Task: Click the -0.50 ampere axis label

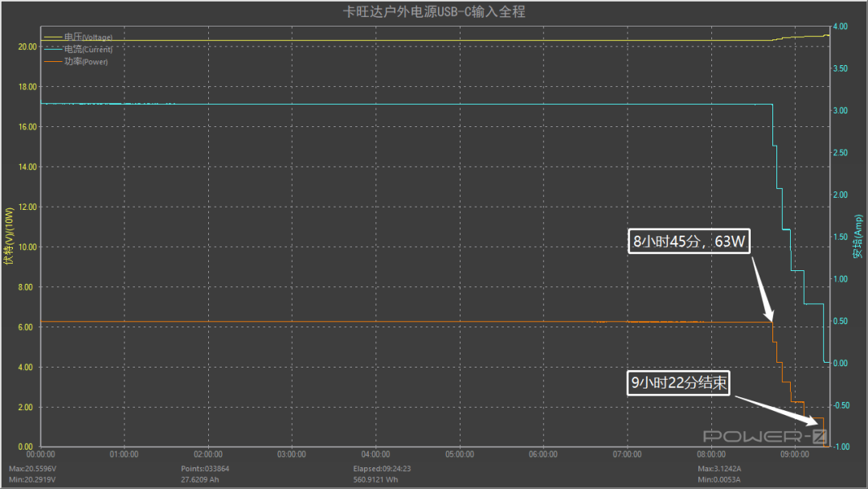Action: click(x=841, y=405)
